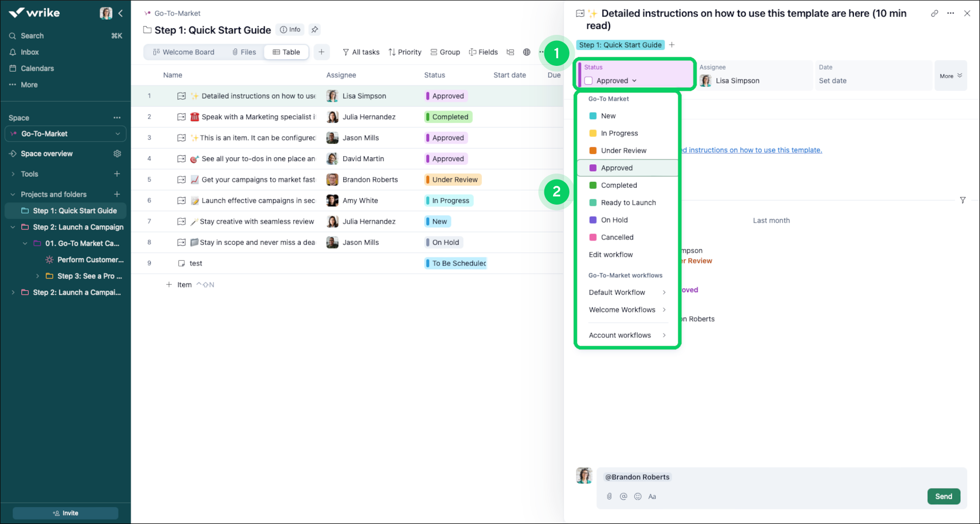Click the globe icon in the toolbar
Screen dimensions: 980x524
tap(526, 52)
